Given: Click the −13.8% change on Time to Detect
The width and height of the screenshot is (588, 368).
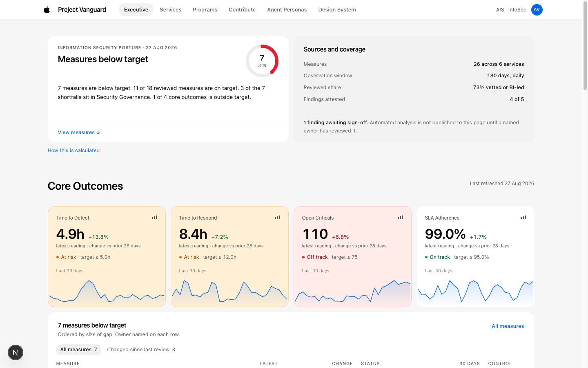Looking at the screenshot, I should pyautogui.click(x=99, y=237).
